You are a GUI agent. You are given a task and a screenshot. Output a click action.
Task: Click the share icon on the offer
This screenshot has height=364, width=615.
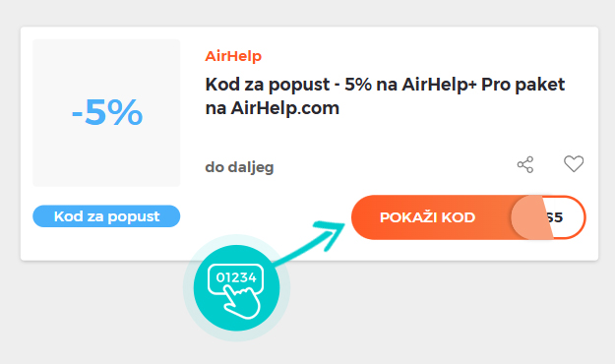click(525, 164)
